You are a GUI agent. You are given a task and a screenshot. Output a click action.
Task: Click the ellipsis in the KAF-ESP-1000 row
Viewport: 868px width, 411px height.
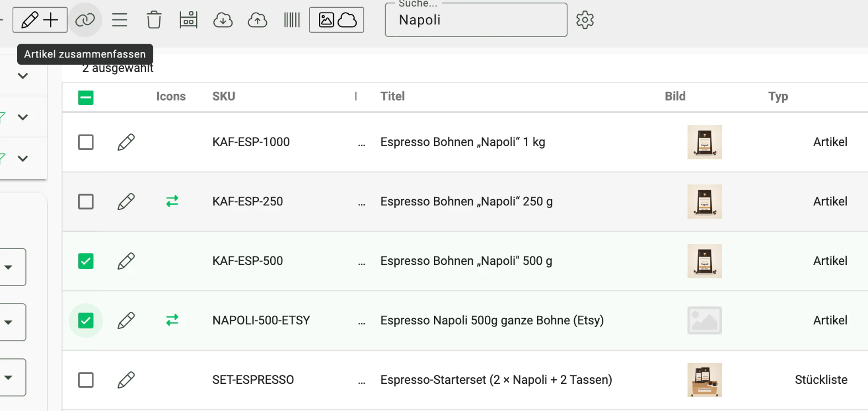[x=362, y=143]
